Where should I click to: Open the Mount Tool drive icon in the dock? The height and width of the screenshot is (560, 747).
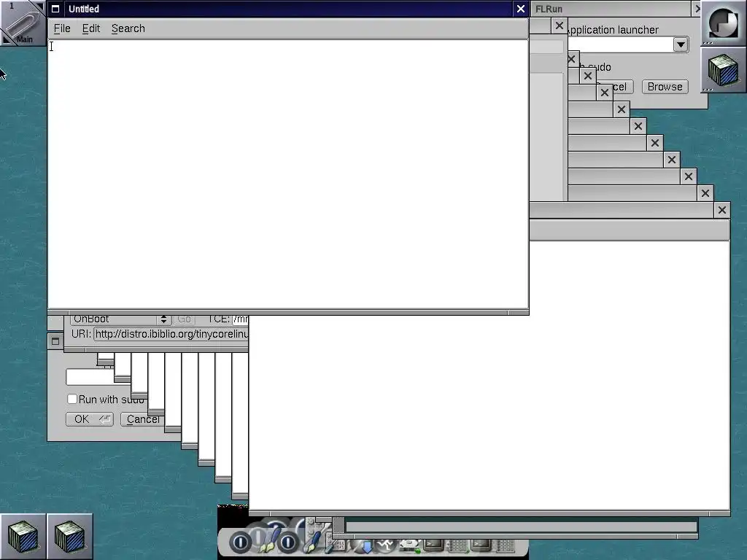[409, 545]
